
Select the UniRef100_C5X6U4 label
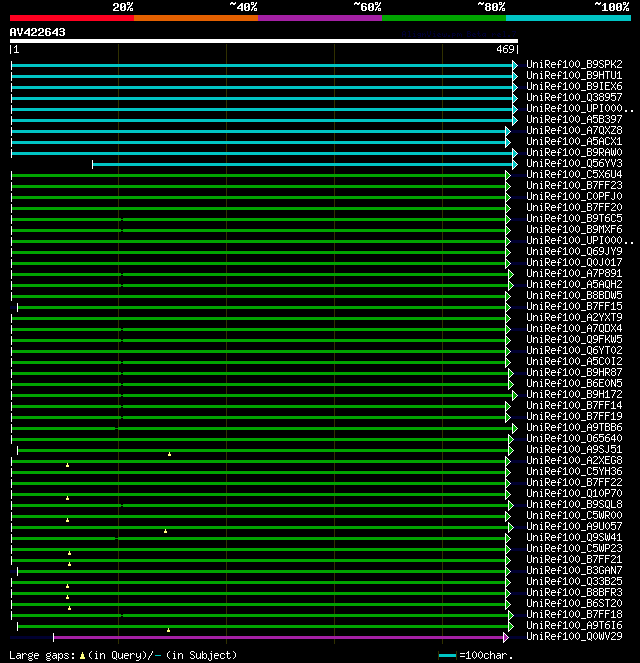point(574,174)
